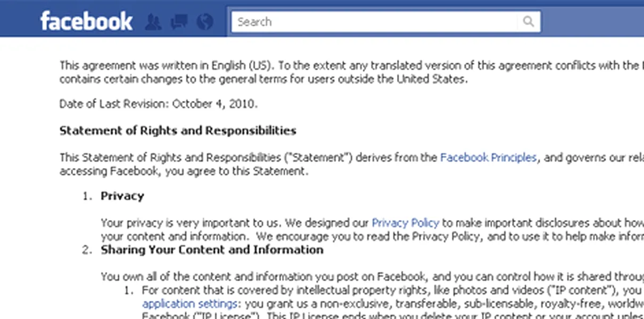Show notifications via the globe icon
This screenshot has height=319, width=644.
pos(204,22)
